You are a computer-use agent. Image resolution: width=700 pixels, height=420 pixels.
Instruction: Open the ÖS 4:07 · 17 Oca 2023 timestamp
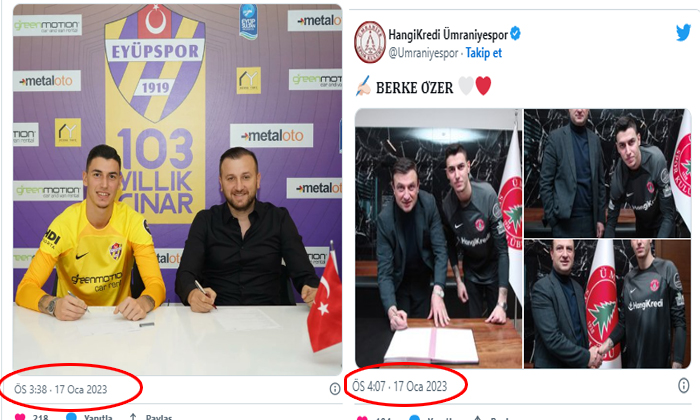click(400, 386)
